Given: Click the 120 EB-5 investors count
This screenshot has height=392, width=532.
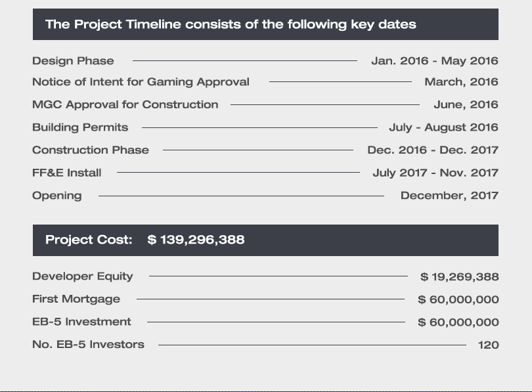Looking at the screenshot, I should tap(488, 345).
